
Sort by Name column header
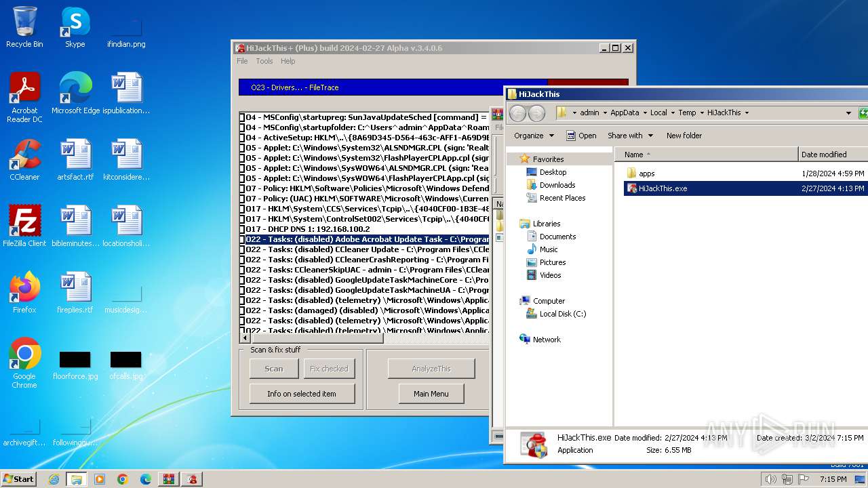pyautogui.click(x=707, y=155)
